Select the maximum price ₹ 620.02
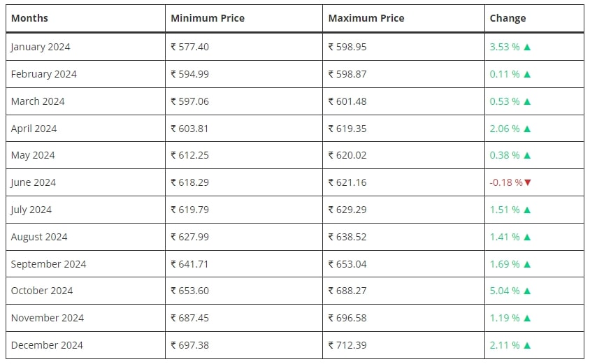 347,155
